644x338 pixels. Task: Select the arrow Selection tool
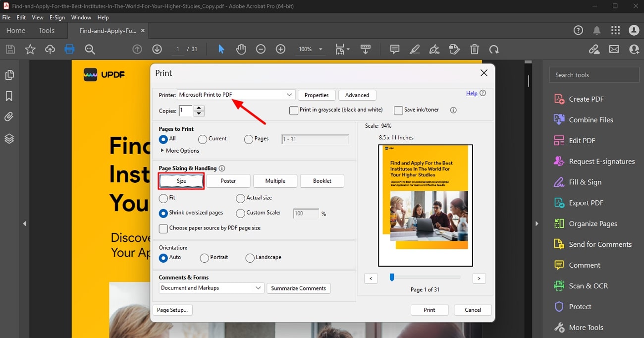(x=221, y=49)
